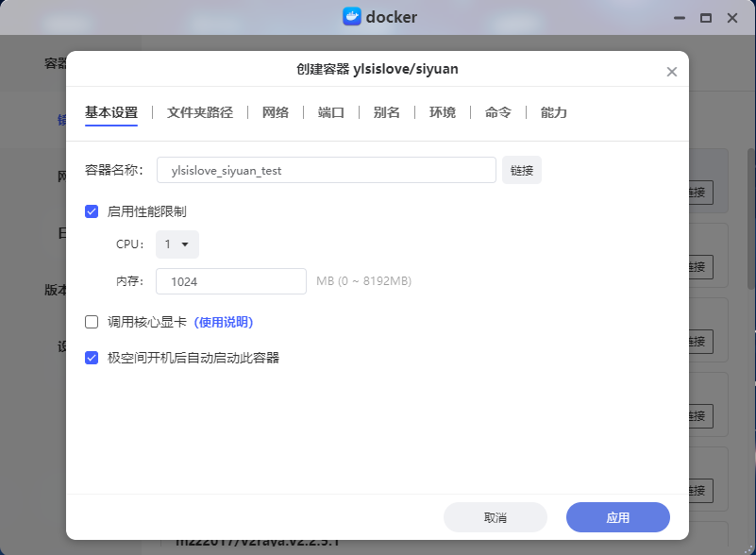Maximize the Docker window
This screenshot has width=756, height=555.
pyautogui.click(x=705, y=18)
